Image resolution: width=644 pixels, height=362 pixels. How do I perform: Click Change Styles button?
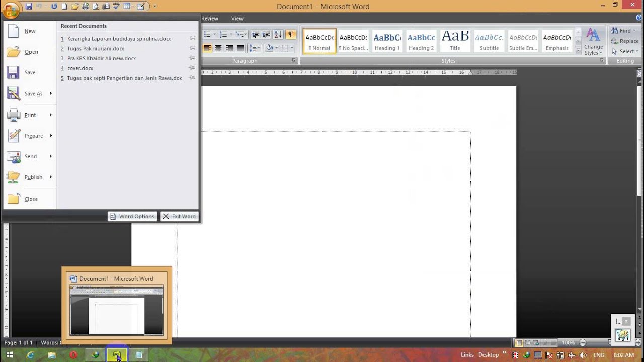[x=594, y=42]
